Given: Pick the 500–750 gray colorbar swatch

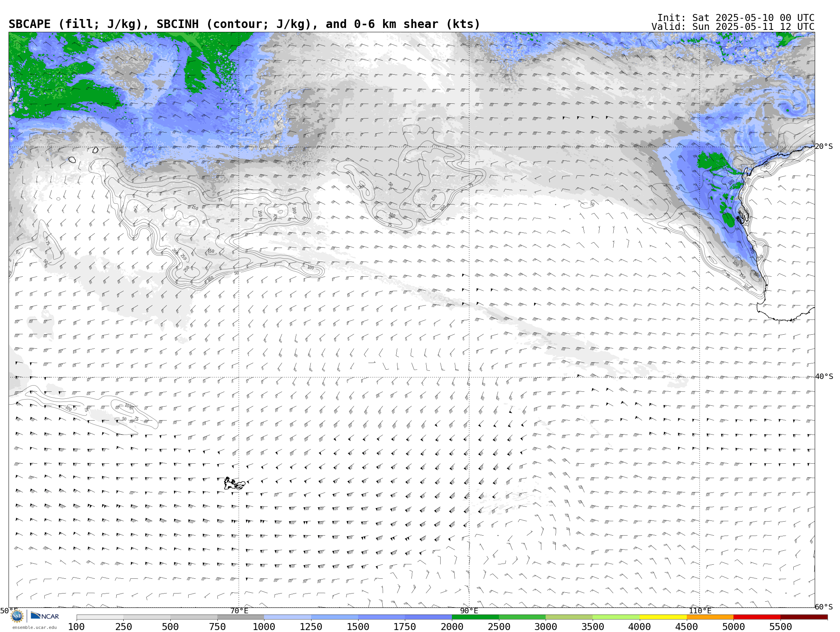Looking at the screenshot, I should pyautogui.click(x=194, y=617).
